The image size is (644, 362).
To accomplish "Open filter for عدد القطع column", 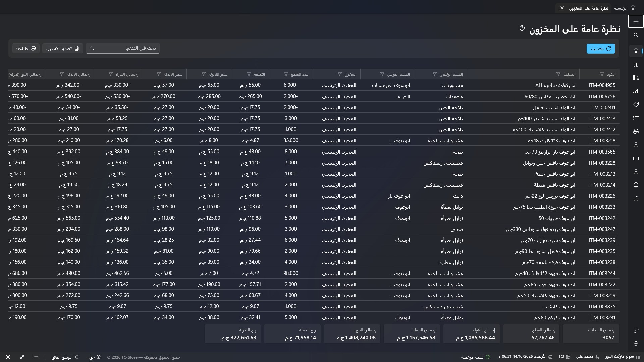I will click(x=286, y=74).
